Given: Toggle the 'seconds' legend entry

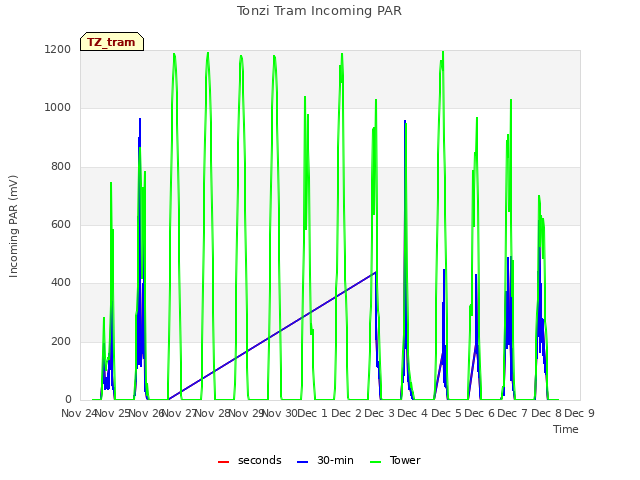Looking at the screenshot, I should 250,460.
